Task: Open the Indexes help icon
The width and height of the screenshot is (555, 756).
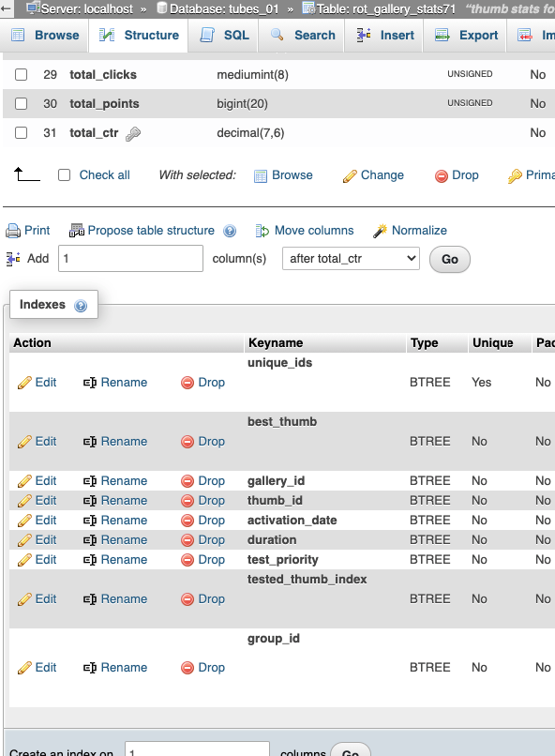Action: [x=81, y=306]
